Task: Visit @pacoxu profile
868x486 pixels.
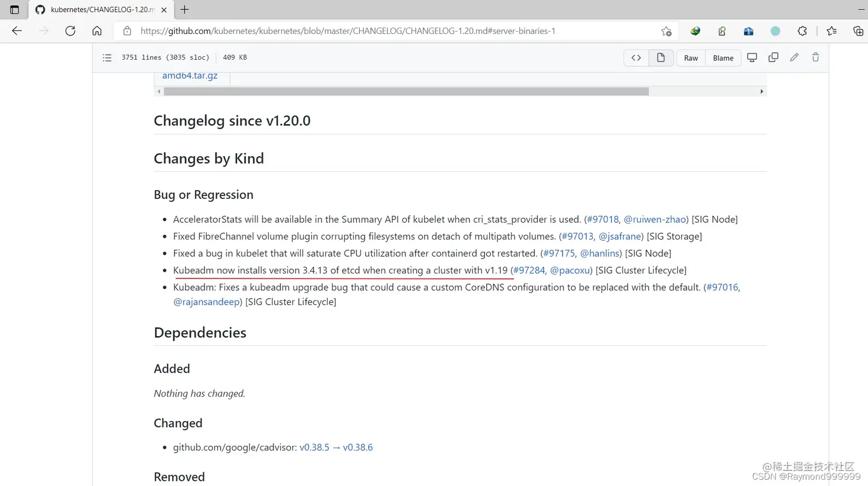Action: click(x=570, y=270)
